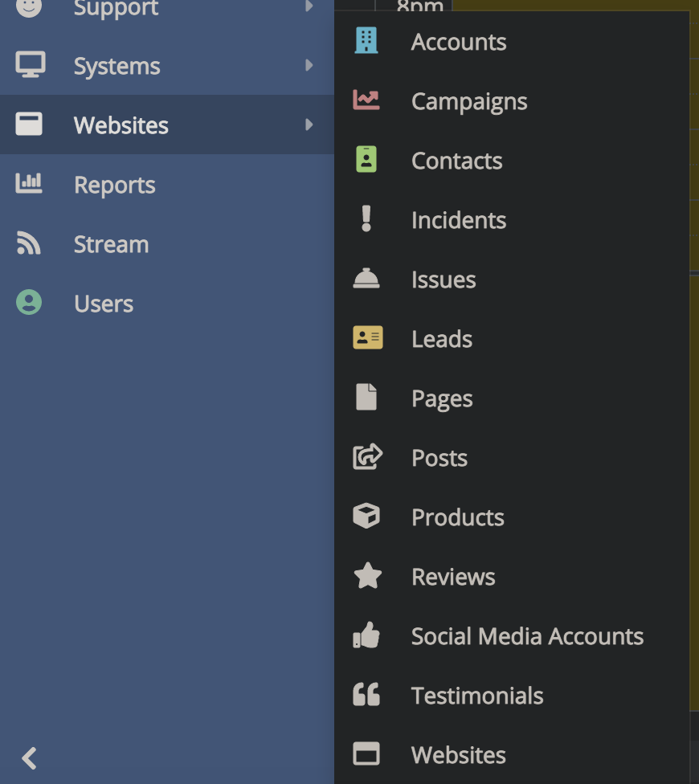Click the yellow ID card Leads icon
Screen dimensions: 699x784
coord(367,338)
